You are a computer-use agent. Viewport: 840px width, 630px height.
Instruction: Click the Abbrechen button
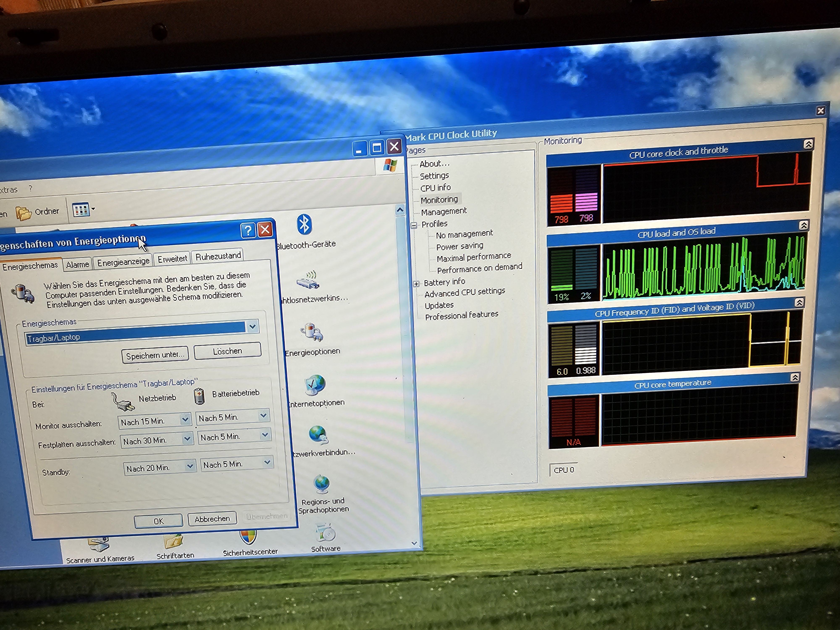click(x=212, y=519)
